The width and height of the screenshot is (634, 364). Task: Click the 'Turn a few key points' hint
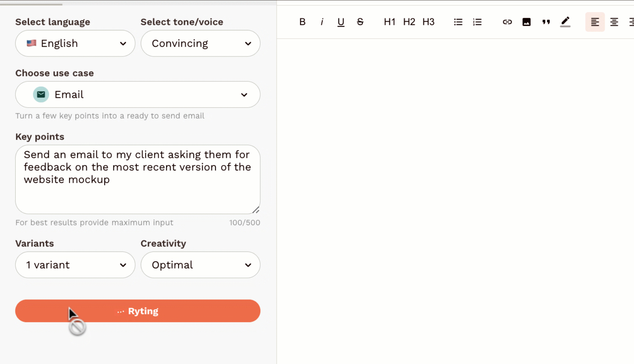110,116
